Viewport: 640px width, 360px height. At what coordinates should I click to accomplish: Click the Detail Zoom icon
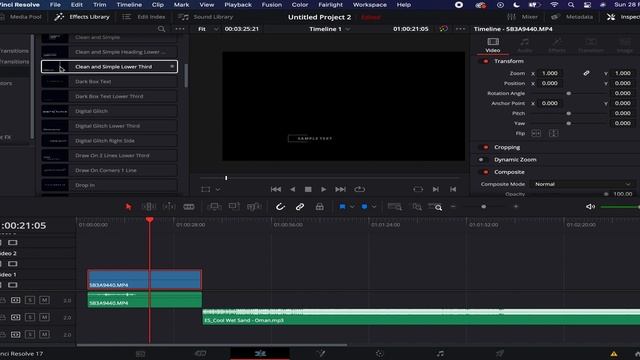[x=417, y=207]
